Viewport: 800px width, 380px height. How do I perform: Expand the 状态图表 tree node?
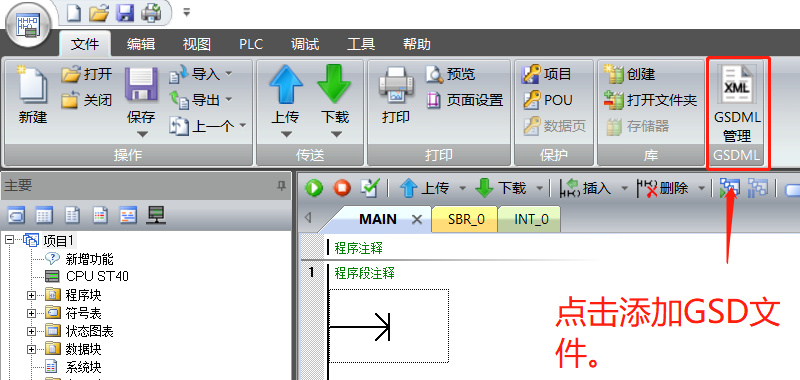pos(32,332)
